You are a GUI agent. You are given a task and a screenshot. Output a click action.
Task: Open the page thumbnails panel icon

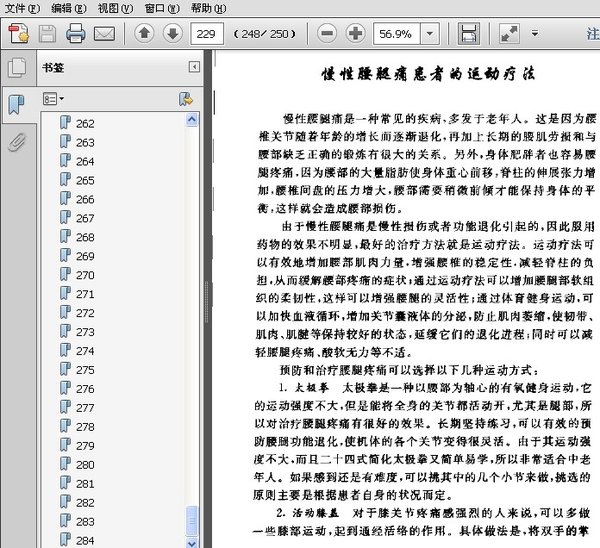tap(17, 68)
